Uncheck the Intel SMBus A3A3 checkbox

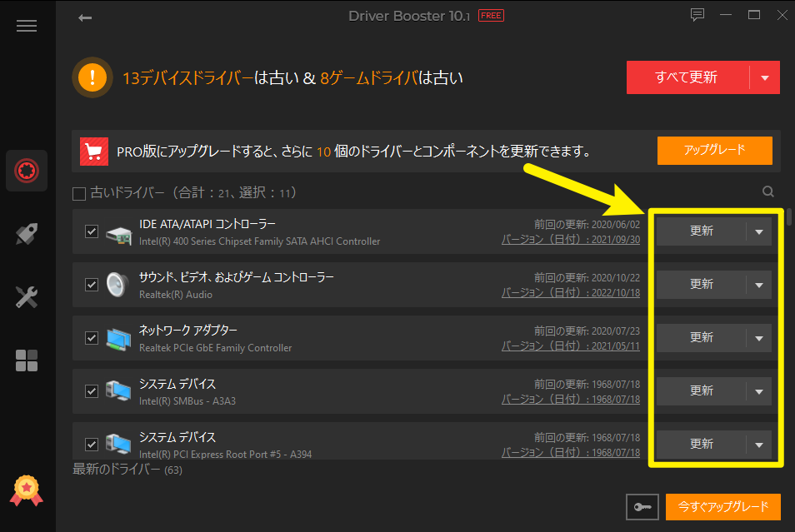92,391
